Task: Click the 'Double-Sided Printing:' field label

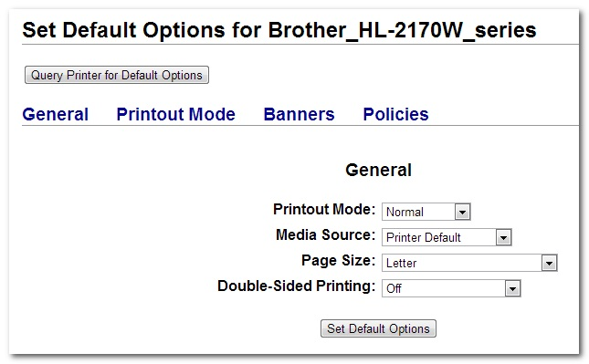Action: click(x=297, y=286)
